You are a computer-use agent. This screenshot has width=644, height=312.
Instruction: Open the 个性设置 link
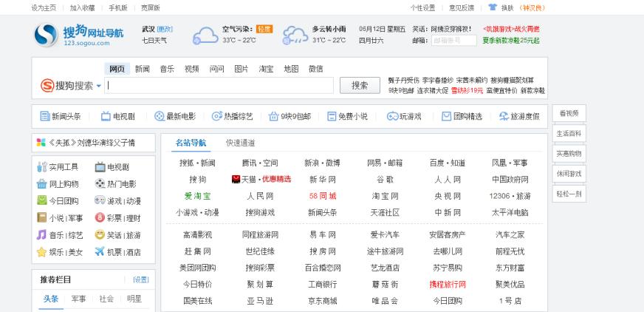click(422, 8)
